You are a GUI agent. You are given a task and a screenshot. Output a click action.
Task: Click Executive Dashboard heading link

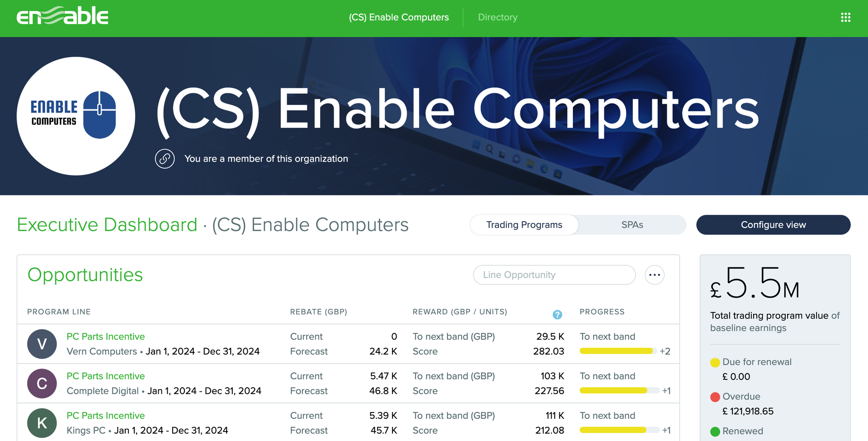(105, 224)
